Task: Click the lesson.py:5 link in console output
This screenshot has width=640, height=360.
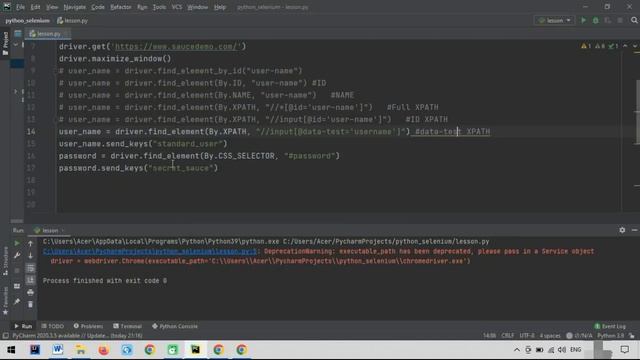Action: [x=150, y=251]
